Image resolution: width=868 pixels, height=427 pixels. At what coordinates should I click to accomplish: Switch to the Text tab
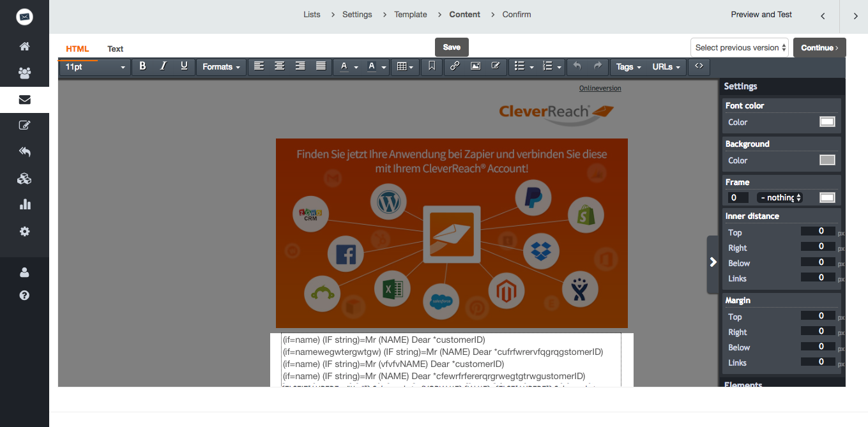pos(116,49)
